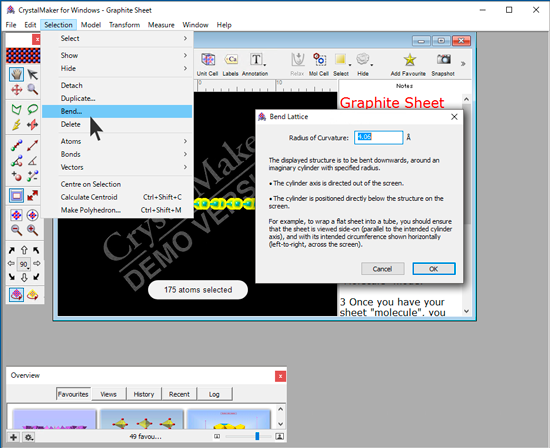Click the Unit Cell toolbar icon
Viewport: 550px width, 448px height.
point(207,64)
